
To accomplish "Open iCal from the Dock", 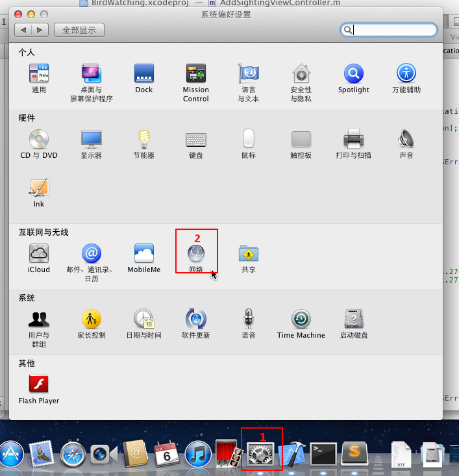I will click(x=167, y=454).
